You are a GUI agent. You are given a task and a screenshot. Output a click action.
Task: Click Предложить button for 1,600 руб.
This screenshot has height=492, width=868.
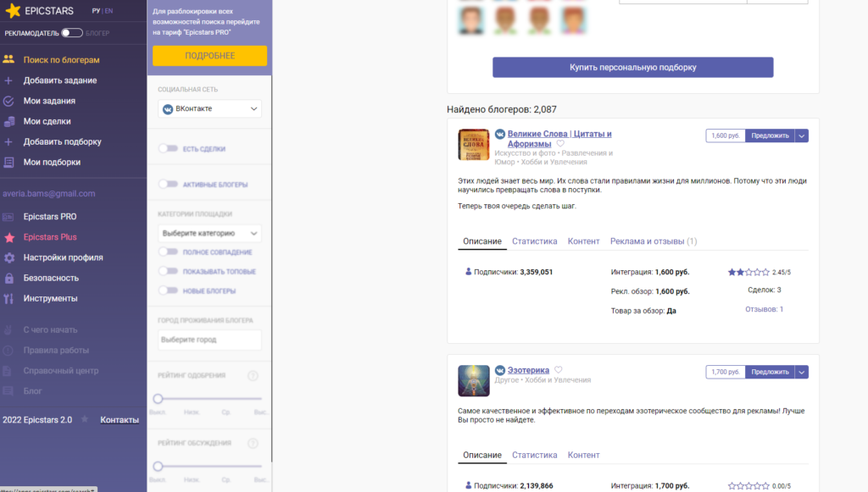[x=770, y=135]
